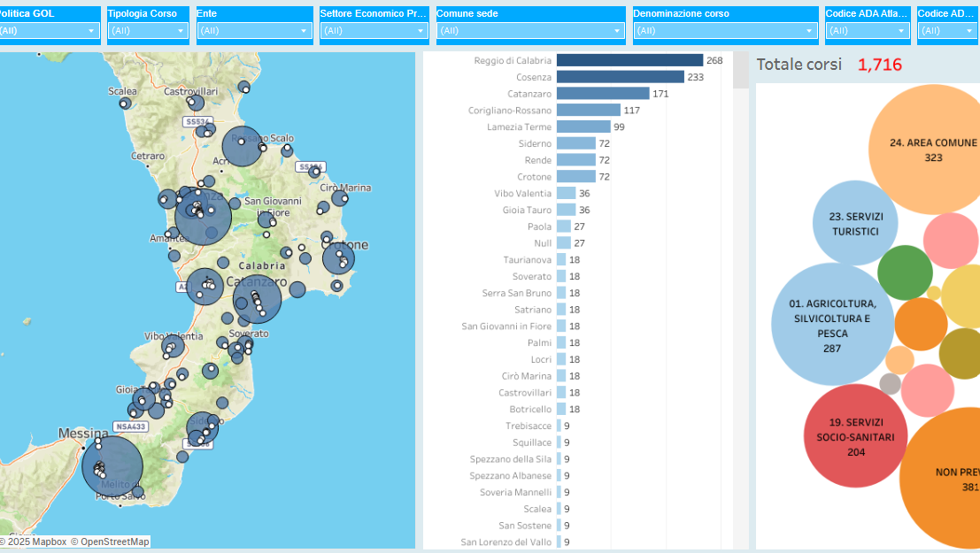Expand the Denominazione corso filter dropdown
The height and width of the screenshot is (553, 980).
(x=725, y=31)
